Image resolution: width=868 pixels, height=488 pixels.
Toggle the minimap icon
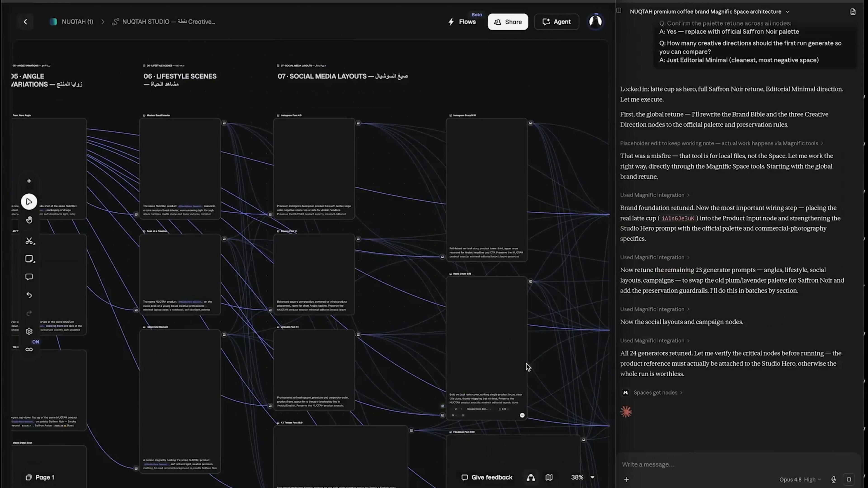(x=549, y=477)
